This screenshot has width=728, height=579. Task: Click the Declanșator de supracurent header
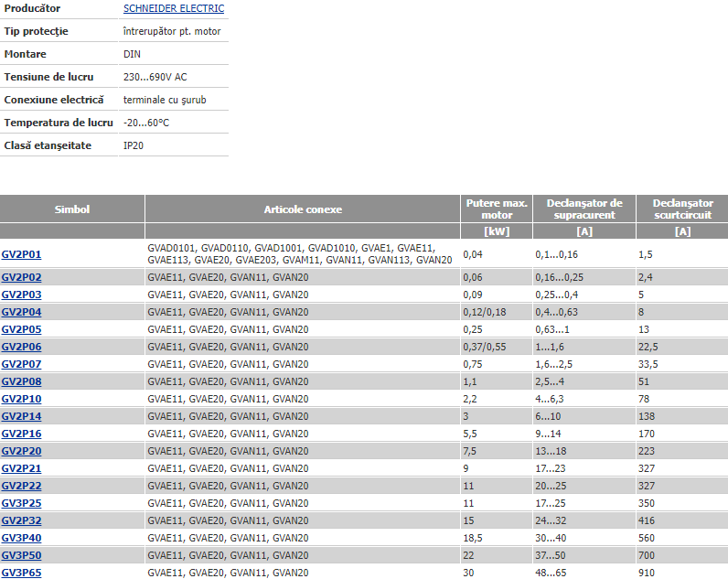pos(584,209)
